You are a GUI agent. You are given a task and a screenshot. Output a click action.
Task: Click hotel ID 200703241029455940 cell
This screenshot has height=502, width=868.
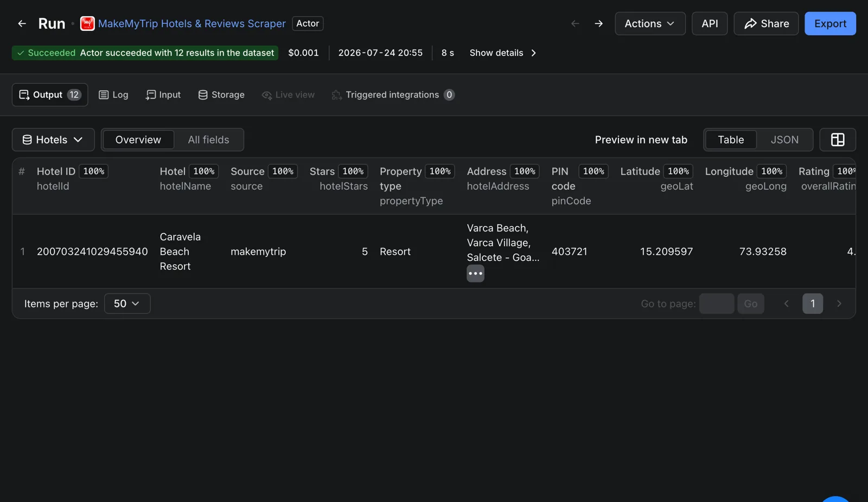point(92,252)
